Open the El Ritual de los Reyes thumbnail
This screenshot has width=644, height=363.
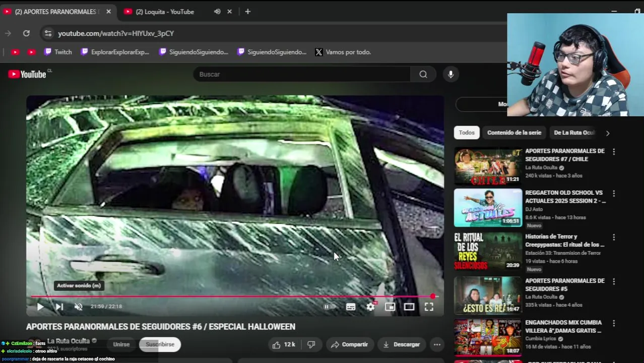pos(488,251)
